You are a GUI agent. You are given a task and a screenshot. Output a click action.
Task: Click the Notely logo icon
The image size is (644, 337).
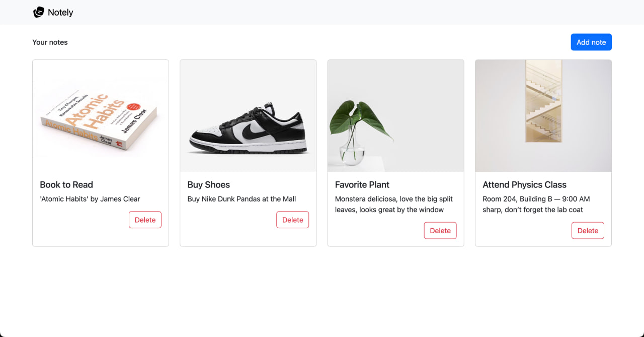[39, 12]
